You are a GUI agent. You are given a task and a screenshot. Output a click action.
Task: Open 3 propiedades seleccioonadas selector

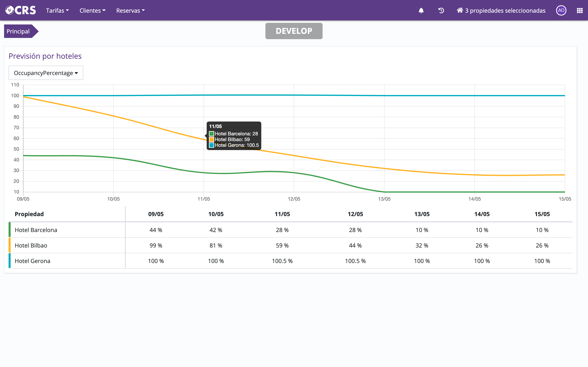click(505, 10)
